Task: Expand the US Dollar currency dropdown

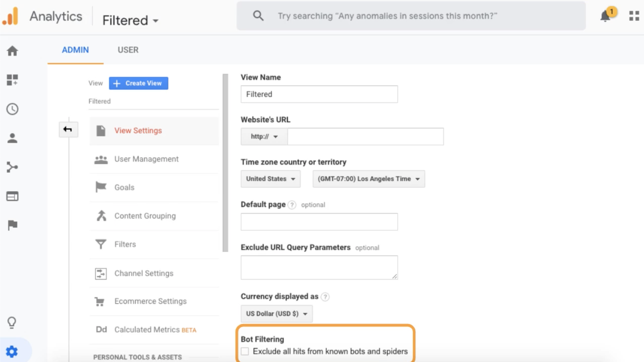Action: [276, 314]
